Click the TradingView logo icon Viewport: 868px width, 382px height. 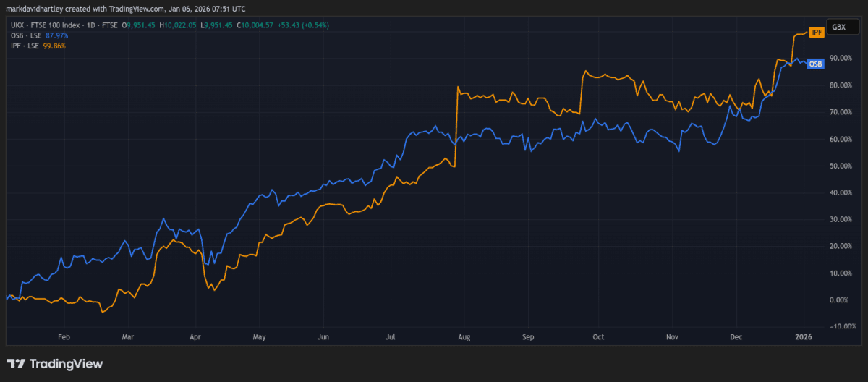click(17, 364)
